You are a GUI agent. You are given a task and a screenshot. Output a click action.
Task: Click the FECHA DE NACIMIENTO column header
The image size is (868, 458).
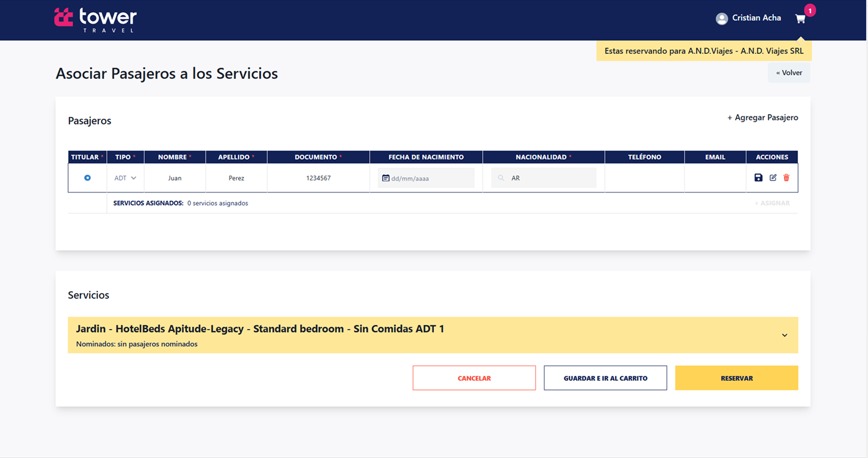click(426, 157)
